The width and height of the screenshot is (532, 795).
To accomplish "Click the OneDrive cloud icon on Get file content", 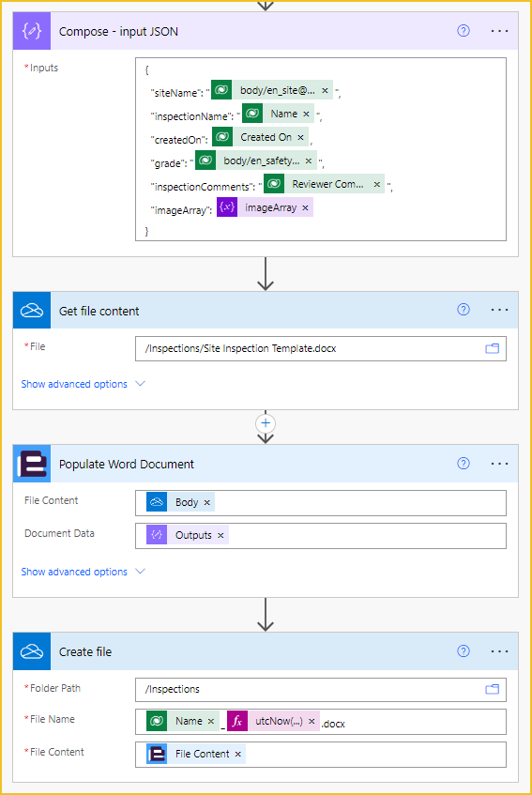I will click(x=31, y=311).
